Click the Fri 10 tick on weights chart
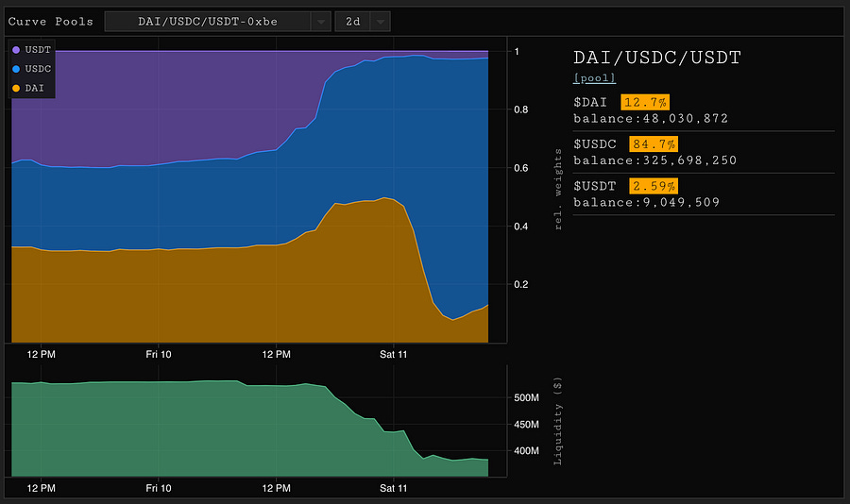850x504 pixels. [159, 355]
